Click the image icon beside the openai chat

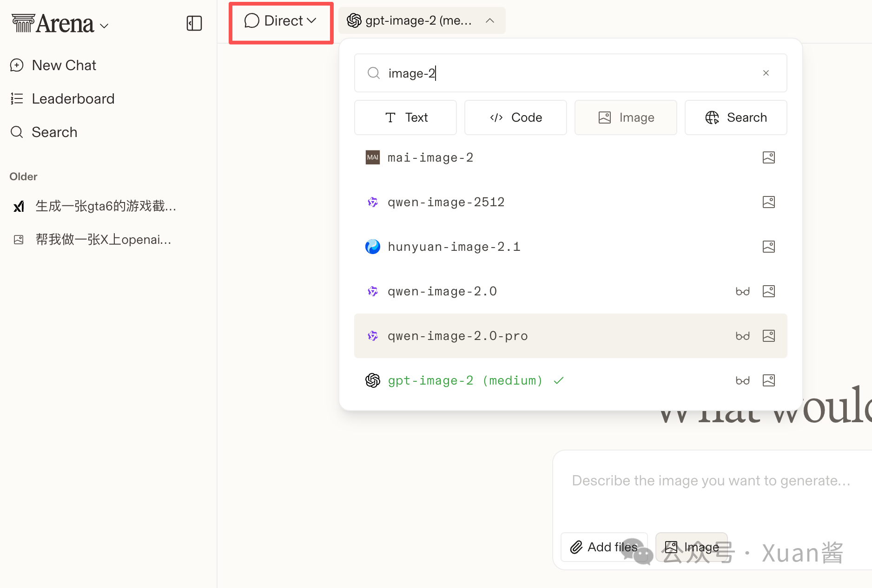[x=19, y=240]
